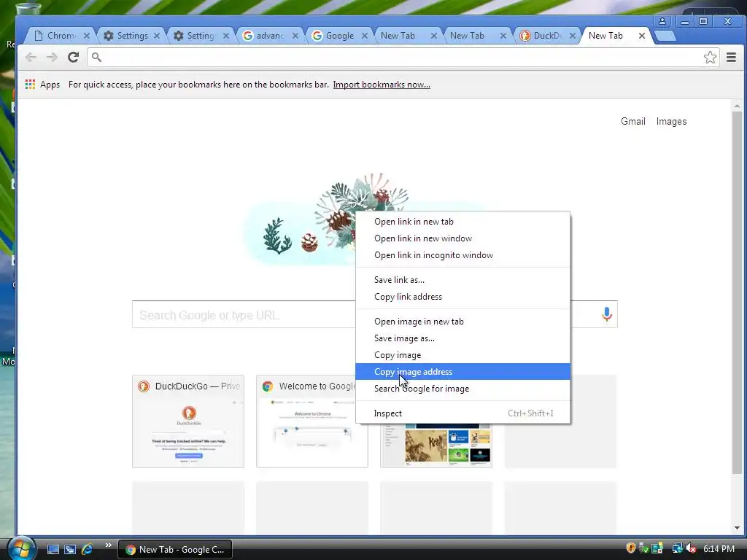This screenshot has height=560, width=747.
Task: Select Copy image address
Action: coord(462,372)
